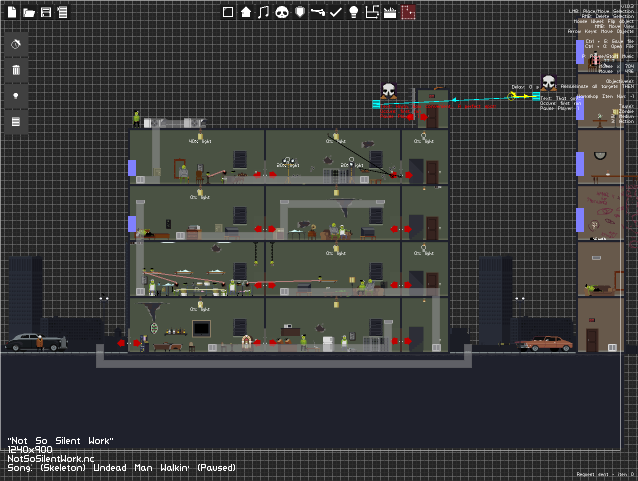The height and width of the screenshot is (481, 638).
Task: Pick the shield category icon
Action: [300, 12]
